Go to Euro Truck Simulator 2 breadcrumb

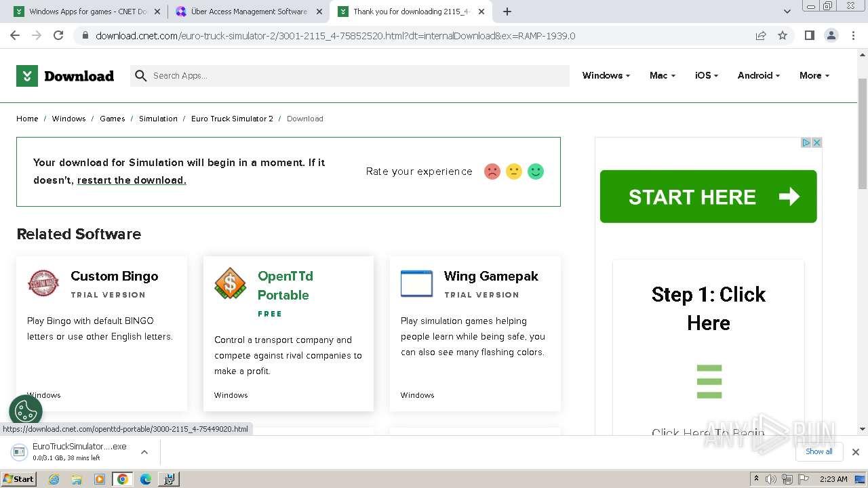click(232, 119)
